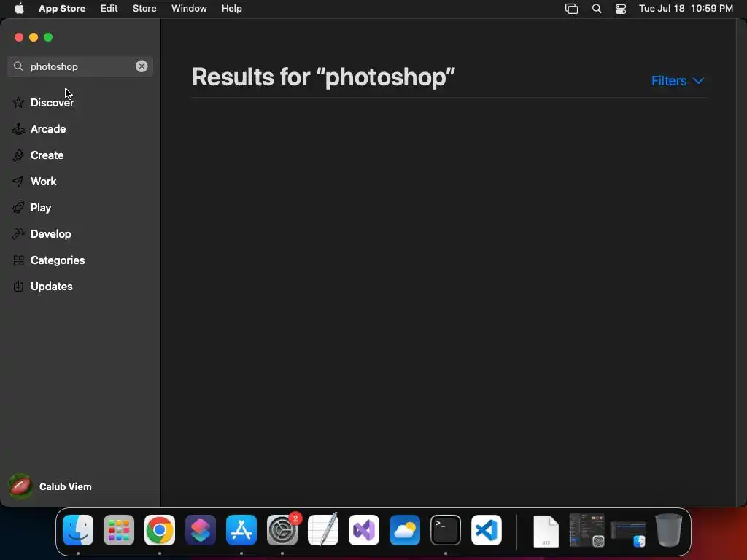The image size is (747, 560).
Task: Click the photoshop search field
Action: coord(80,66)
